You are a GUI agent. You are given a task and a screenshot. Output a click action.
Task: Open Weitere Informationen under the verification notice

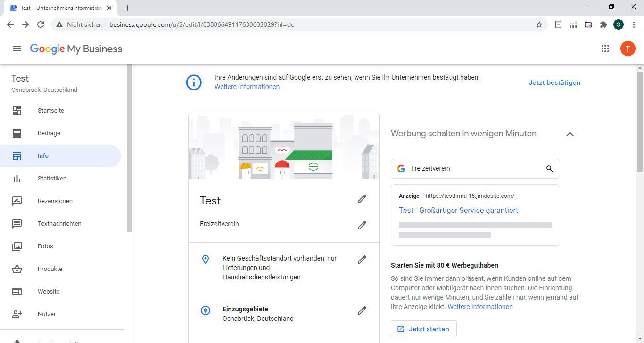(x=247, y=87)
